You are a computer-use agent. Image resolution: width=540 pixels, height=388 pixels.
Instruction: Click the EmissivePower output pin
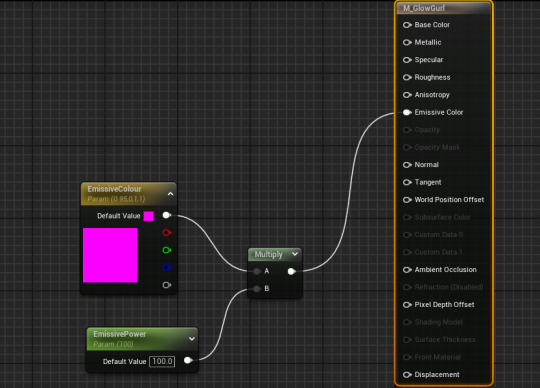tap(188, 360)
